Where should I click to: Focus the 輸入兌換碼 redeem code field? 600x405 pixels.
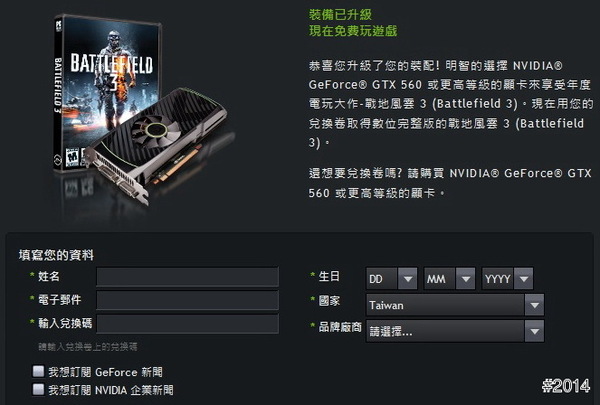tap(188, 324)
